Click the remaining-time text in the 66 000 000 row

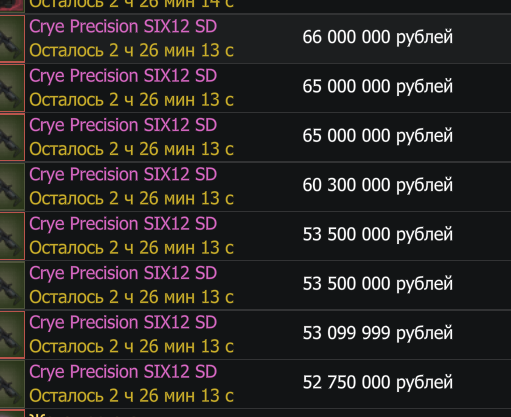(132, 51)
